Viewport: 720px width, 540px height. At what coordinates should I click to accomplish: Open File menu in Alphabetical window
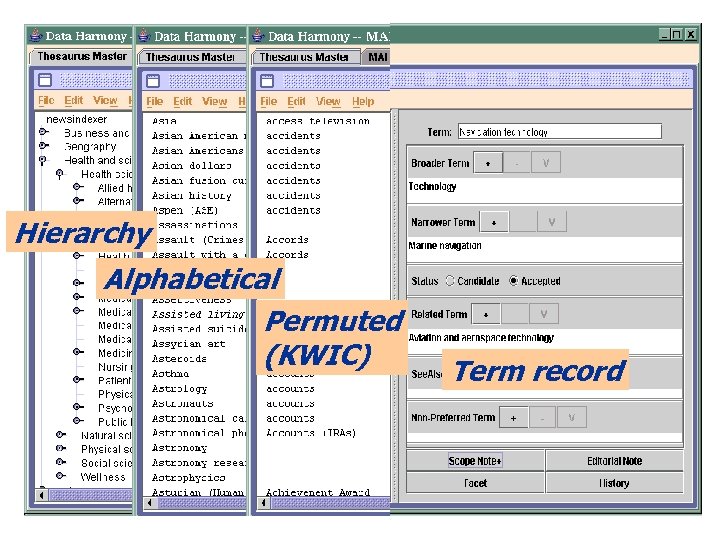point(154,101)
